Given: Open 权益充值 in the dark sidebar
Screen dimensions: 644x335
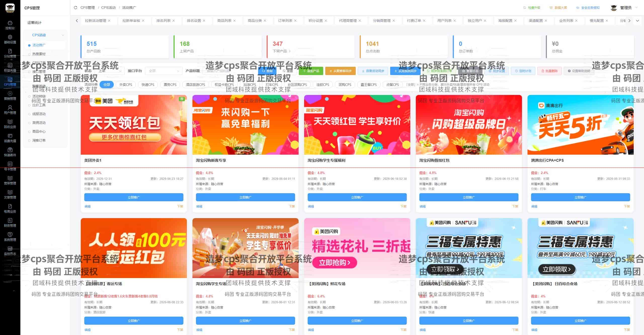Looking at the screenshot, I should pos(10,68).
